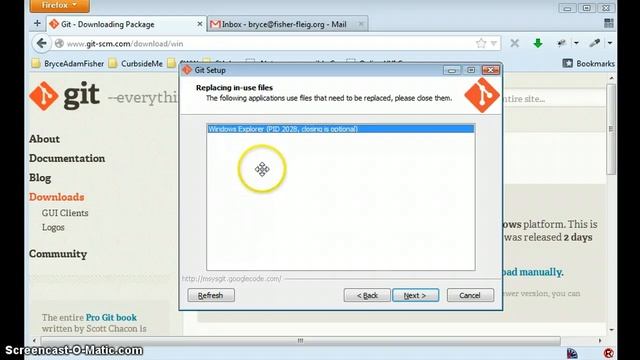Click the Back button in Git Setup
640x360 pixels.
(367, 295)
